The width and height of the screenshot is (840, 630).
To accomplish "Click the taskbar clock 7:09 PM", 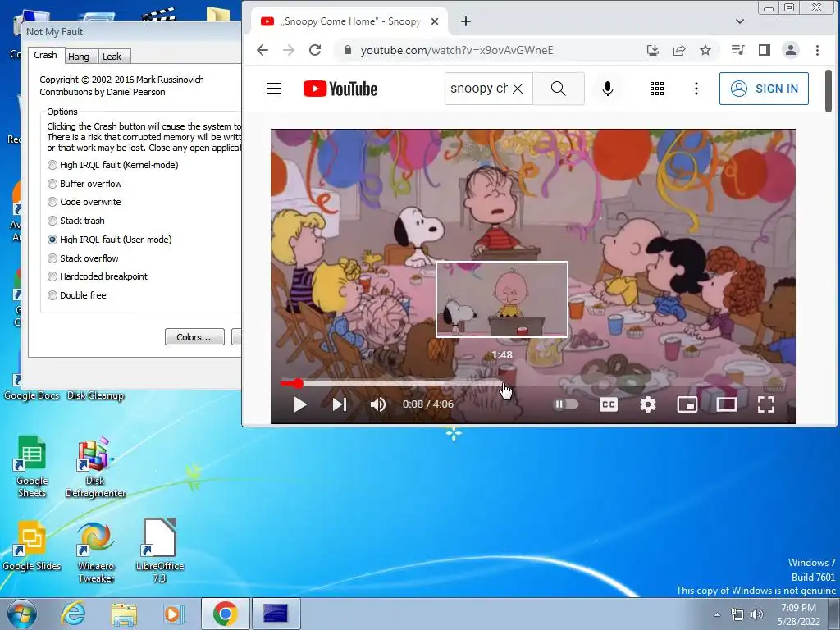I will point(799,608).
